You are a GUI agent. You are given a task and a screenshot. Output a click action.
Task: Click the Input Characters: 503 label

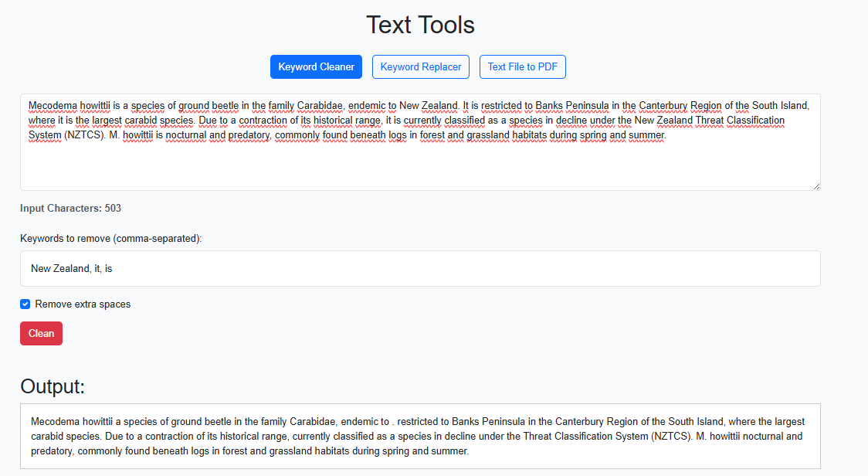coord(71,209)
